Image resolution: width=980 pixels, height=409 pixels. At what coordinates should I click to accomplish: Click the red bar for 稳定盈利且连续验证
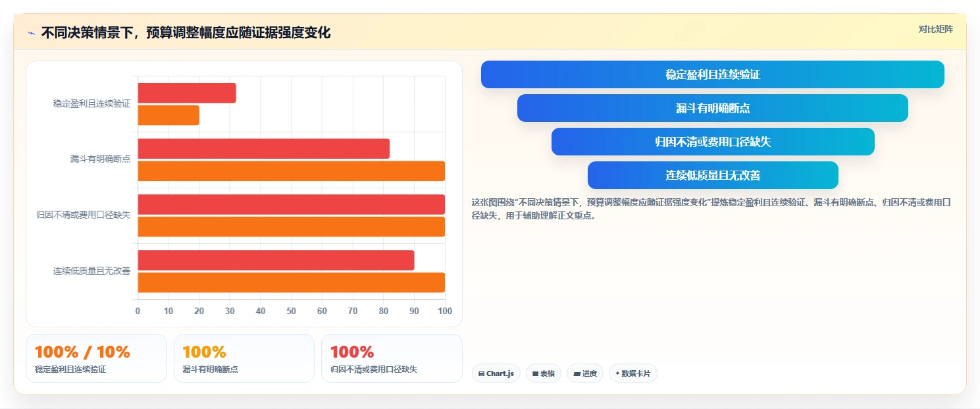[187, 93]
